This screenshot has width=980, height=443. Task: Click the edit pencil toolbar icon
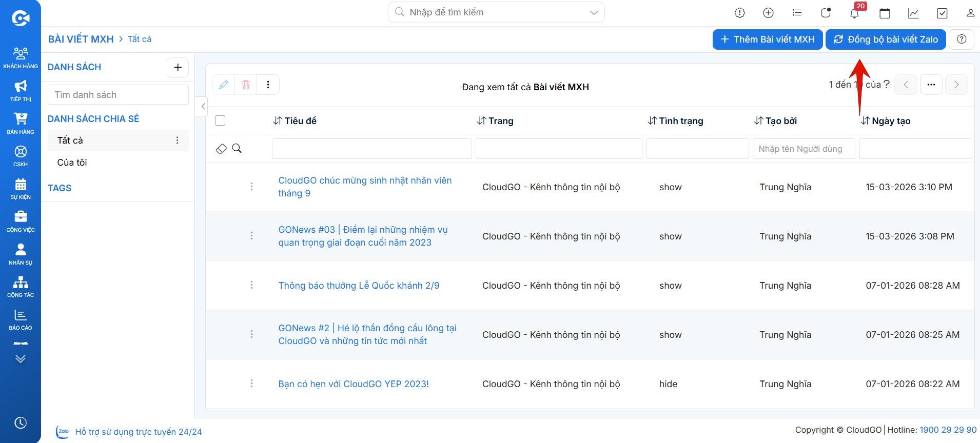click(x=224, y=85)
